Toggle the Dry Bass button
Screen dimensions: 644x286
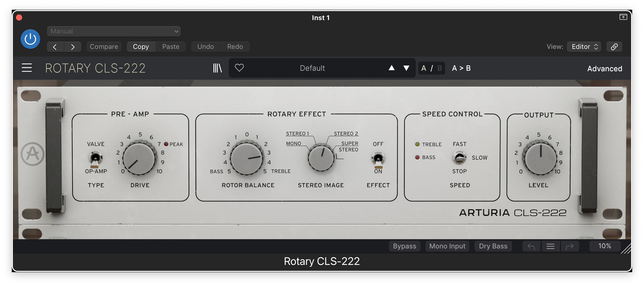tap(493, 246)
